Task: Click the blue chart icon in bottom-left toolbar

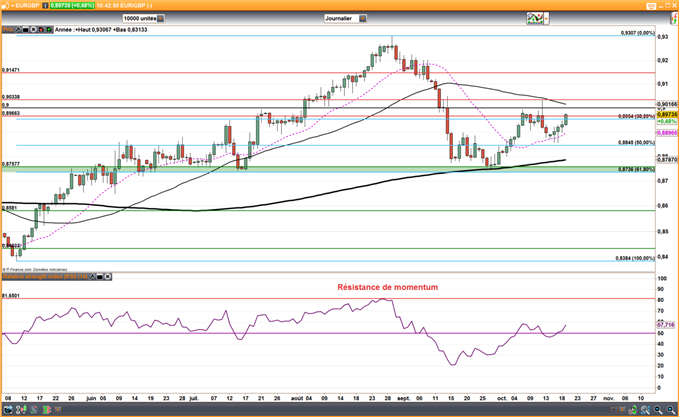Action: 8,409
